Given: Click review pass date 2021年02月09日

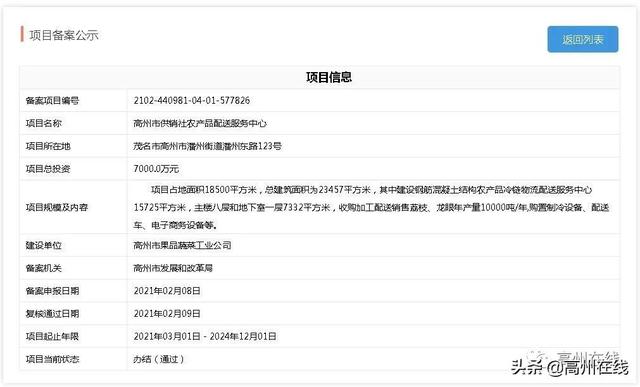Looking at the screenshot, I should tap(167, 314).
